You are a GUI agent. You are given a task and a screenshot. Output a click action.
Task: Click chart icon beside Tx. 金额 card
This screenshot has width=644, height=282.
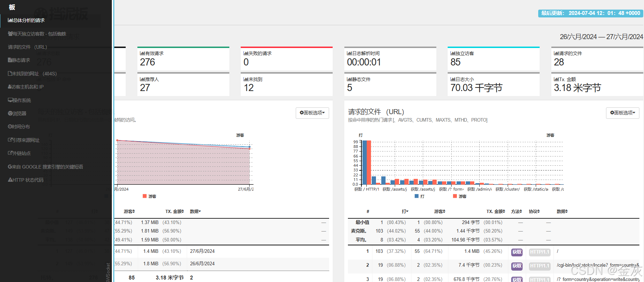[556, 79]
